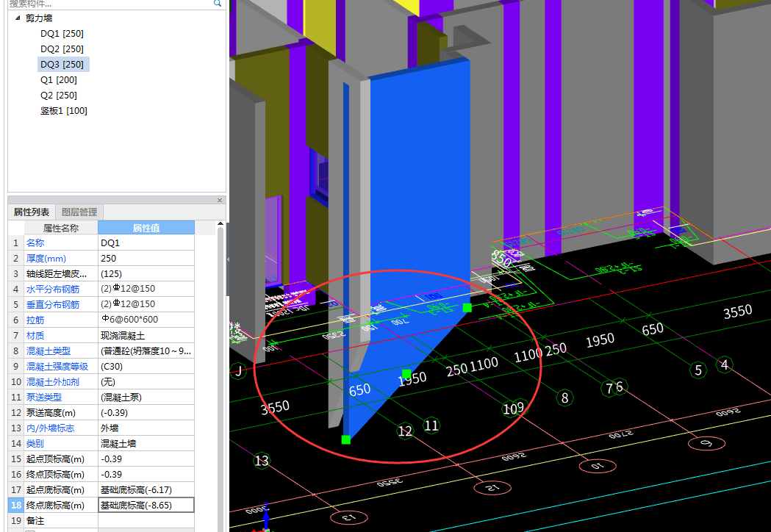Click the 内/外墙标志 property link
The image size is (771, 532).
coord(50,428)
